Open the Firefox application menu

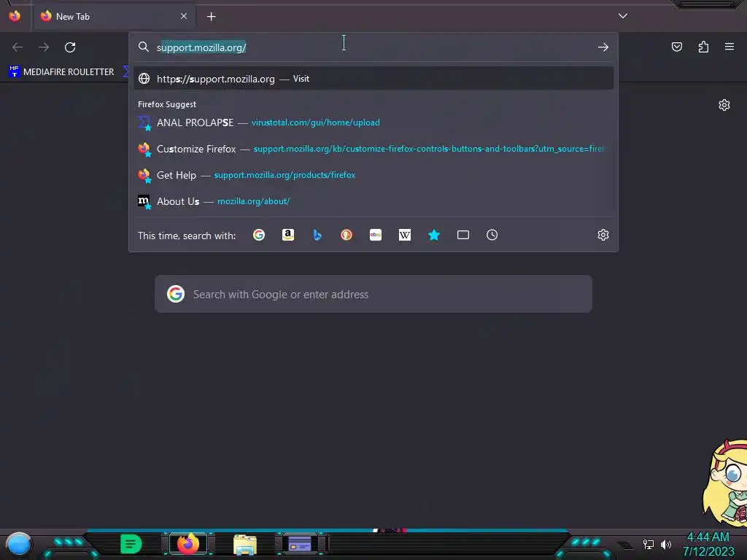coord(729,47)
